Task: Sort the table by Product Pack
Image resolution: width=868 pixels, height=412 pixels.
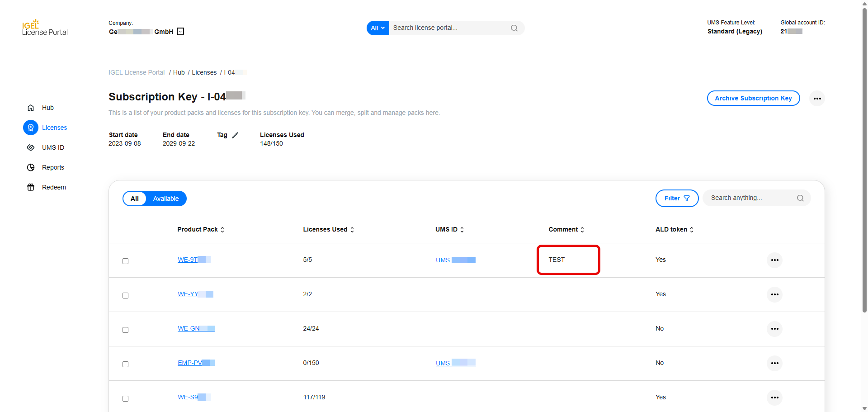Action: click(222, 229)
